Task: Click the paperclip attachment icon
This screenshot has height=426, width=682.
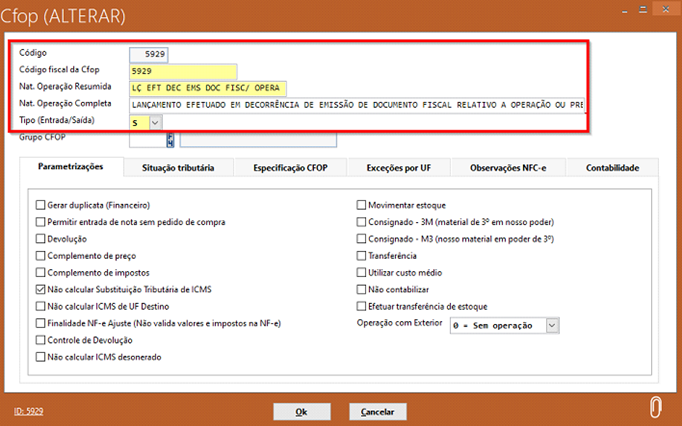Action: [655, 409]
